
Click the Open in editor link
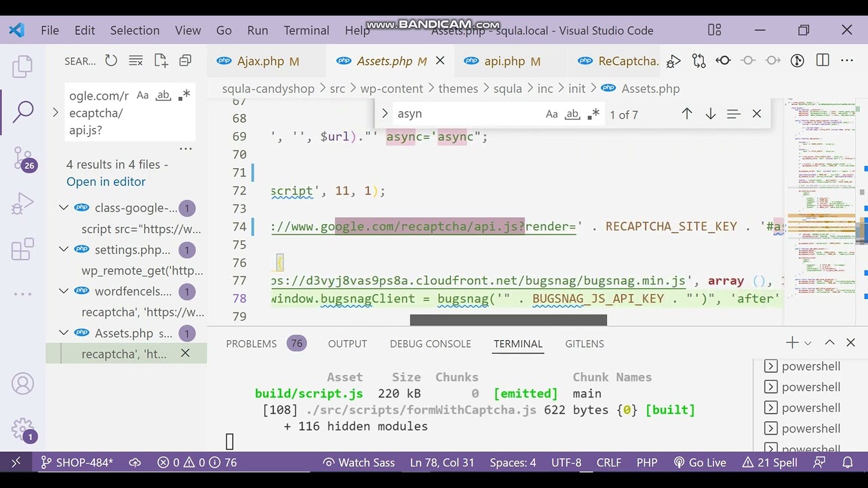tap(106, 182)
